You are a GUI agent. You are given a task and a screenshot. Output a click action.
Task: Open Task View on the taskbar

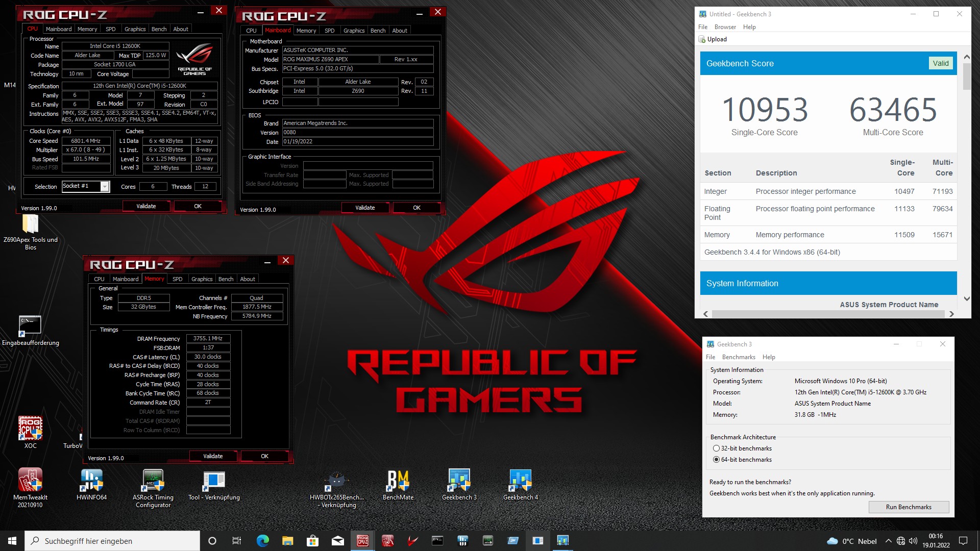237,541
